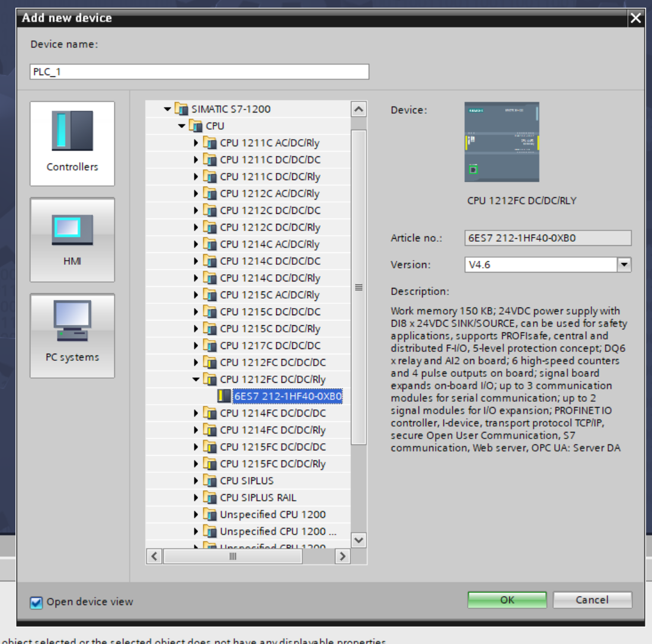This screenshot has height=644, width=652.
Task: Click the CPU 1214FC DC/DC/Rly folder icon
Action: point(210,430)
